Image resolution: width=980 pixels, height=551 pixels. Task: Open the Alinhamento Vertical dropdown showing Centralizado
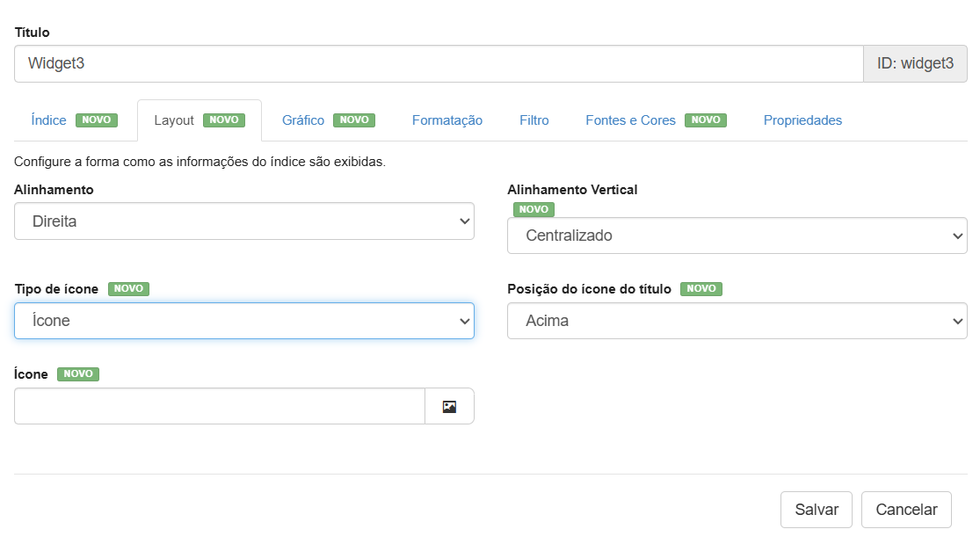coord(737,236)
